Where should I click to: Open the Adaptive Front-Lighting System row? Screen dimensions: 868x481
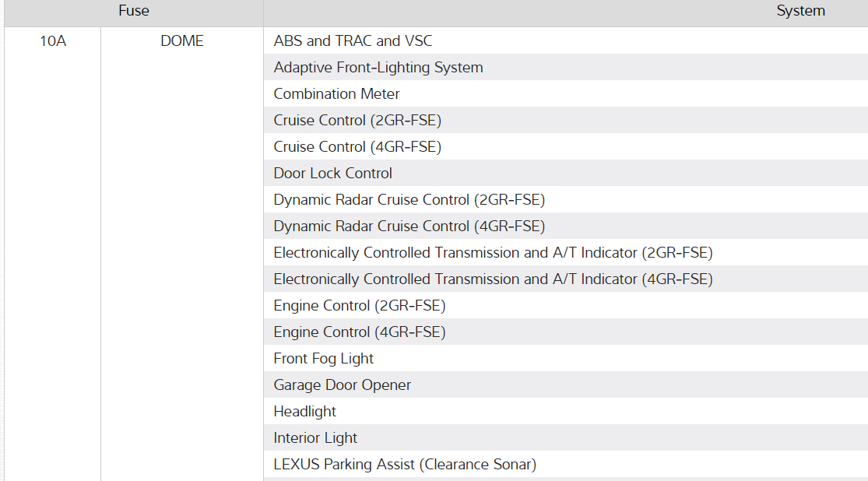point(378,68)
